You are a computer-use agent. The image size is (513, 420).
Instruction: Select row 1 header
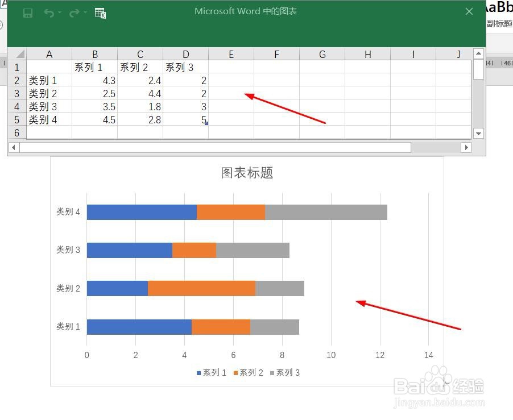[16, 67]
